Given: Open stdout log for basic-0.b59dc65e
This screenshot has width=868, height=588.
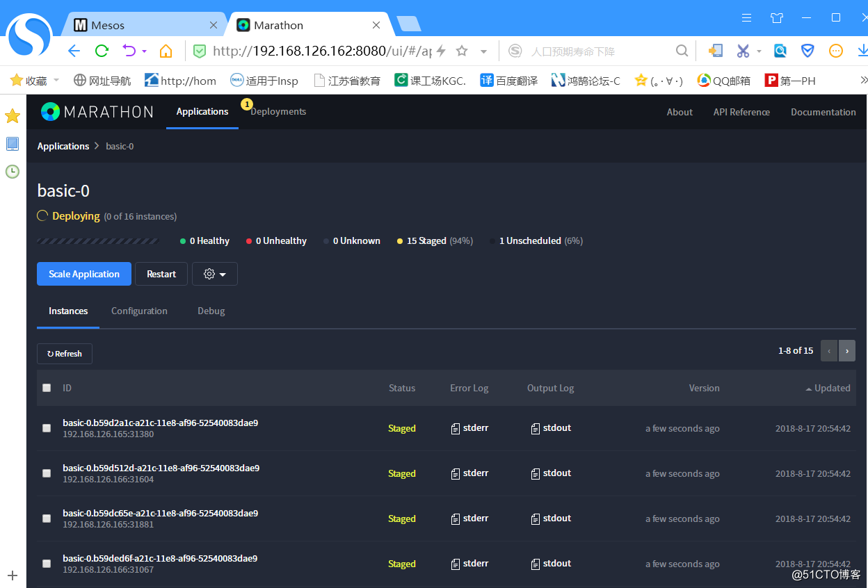Looking at the screenshot, I should 551,518.
